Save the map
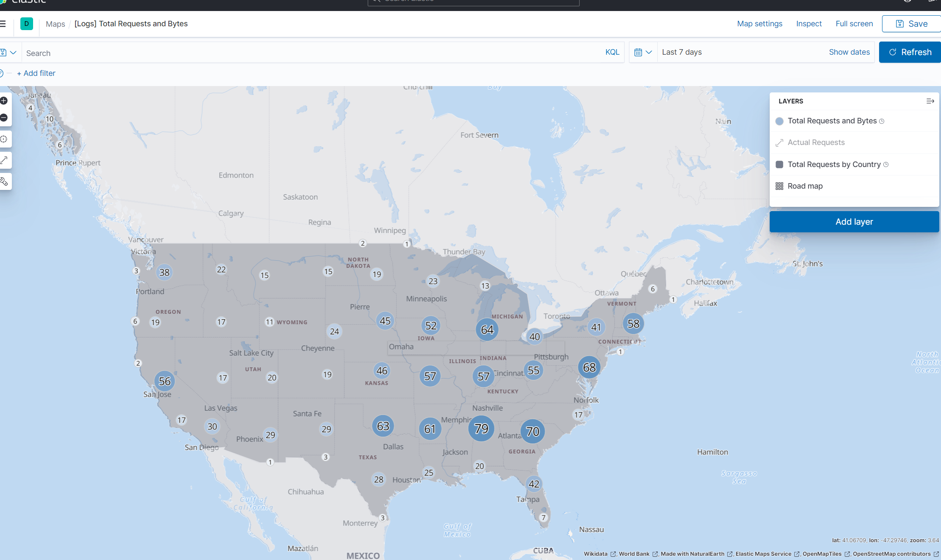Viewport: 941px width, 560px height. click(911, 24)
